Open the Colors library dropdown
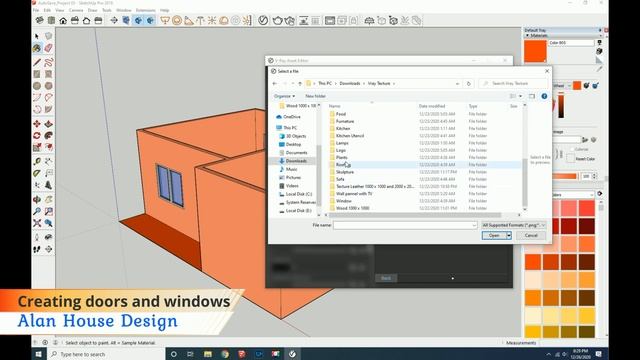640x360 pixels. tap(574, 195)
